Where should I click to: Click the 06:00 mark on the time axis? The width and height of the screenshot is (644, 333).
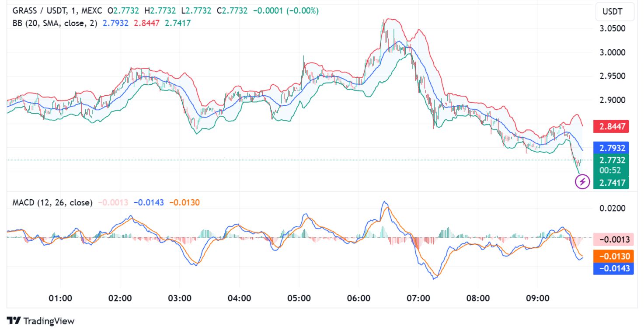point(359,298)
